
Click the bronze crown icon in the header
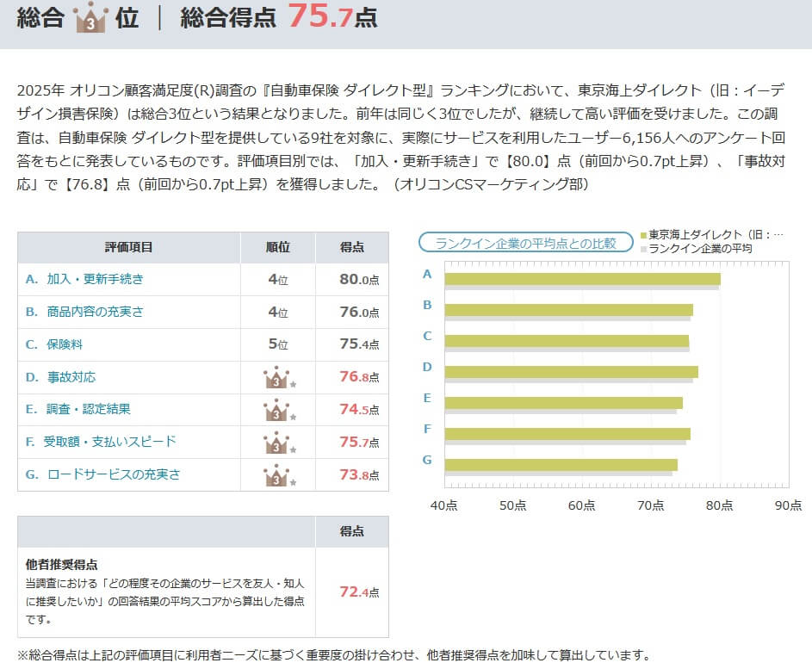point(90,18)
